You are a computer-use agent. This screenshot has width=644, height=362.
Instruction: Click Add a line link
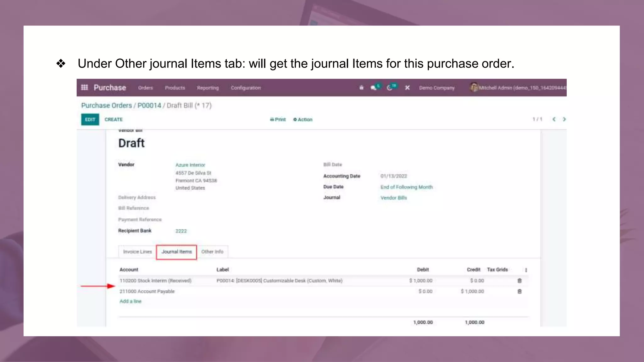(x=130, y=301)
